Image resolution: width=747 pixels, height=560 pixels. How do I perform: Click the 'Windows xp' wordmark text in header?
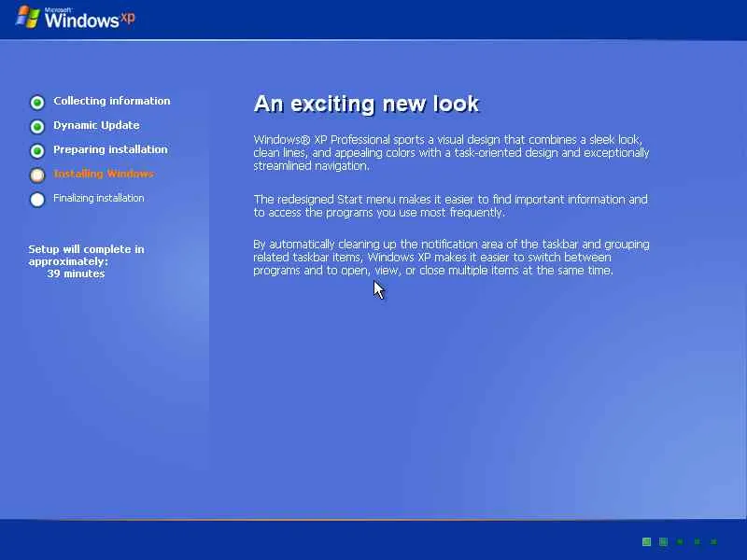(x=90, y=19)
